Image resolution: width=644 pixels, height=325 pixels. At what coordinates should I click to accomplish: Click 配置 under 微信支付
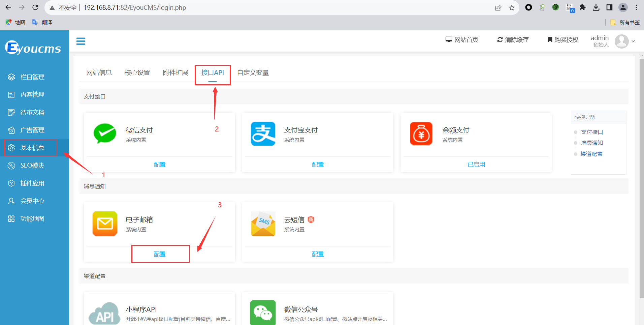tap(160, 165)
